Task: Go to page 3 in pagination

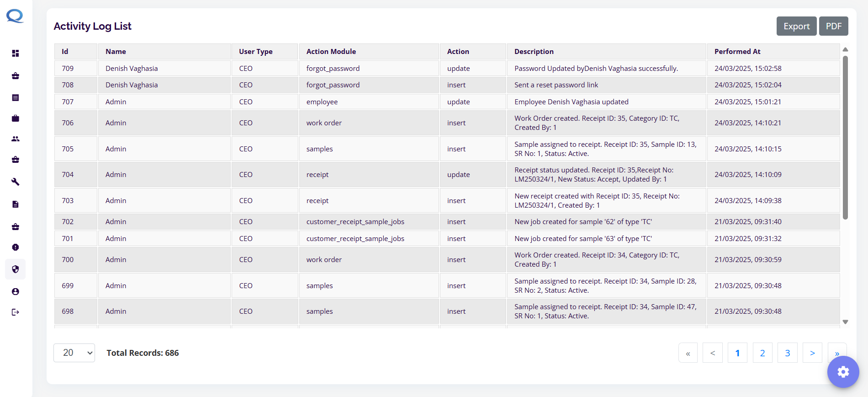Action: (787, 353)
